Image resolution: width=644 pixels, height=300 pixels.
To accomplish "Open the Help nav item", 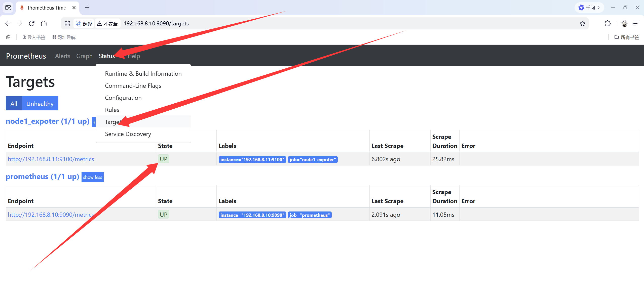I will (134, 56).
